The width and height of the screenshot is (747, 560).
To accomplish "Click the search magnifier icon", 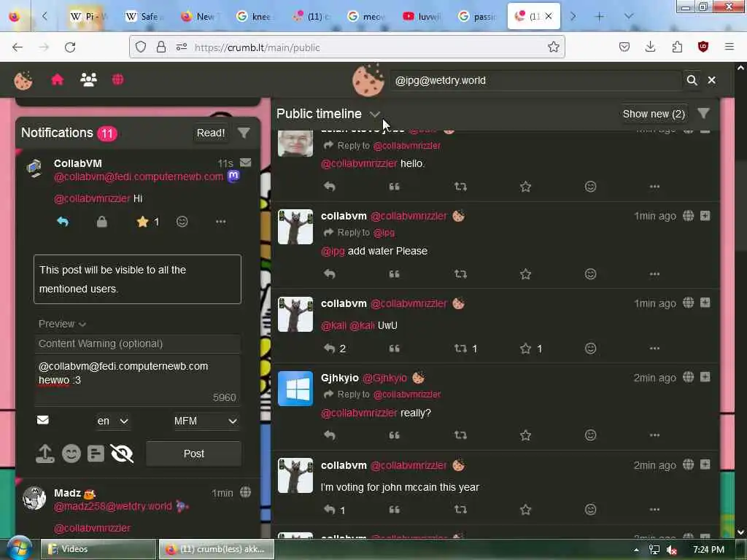I will pyautogui.click(x=692, y=80).
